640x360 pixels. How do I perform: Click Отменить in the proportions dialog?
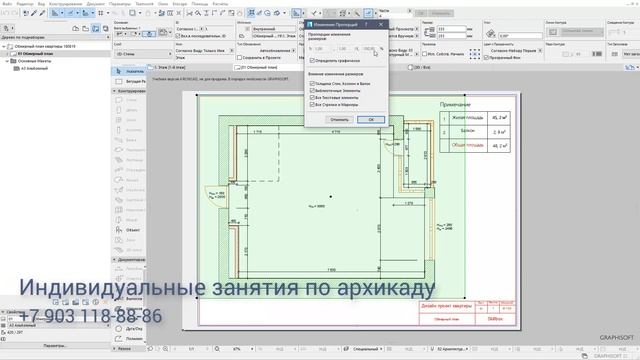click(x=339, y=120)
